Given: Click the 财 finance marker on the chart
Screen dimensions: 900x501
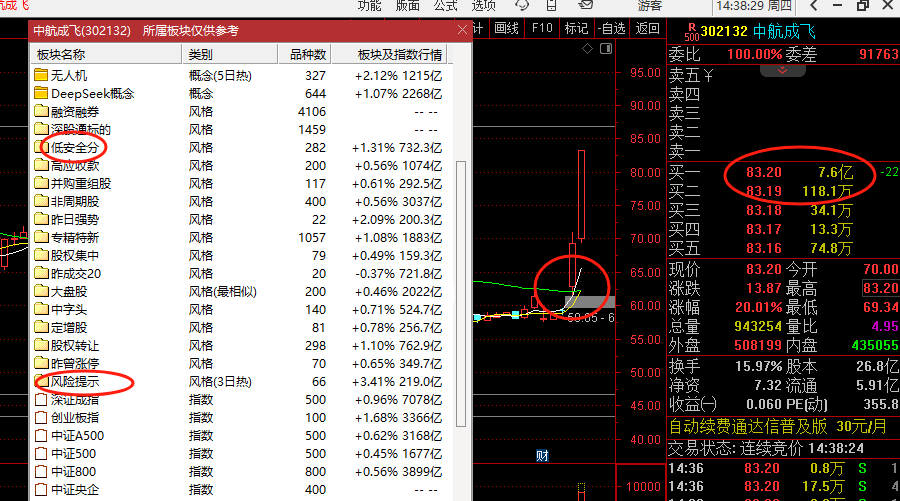Looking at the screenshot, I should click(542, 456).
